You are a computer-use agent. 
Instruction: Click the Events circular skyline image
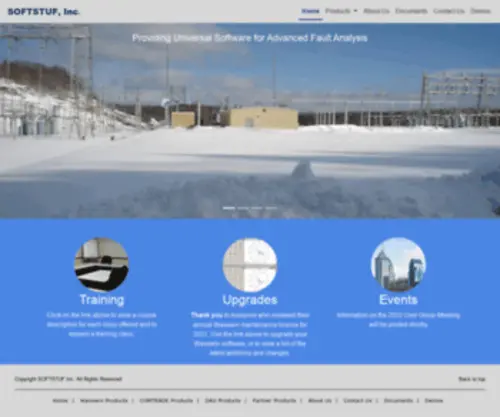tap(398, 265)
